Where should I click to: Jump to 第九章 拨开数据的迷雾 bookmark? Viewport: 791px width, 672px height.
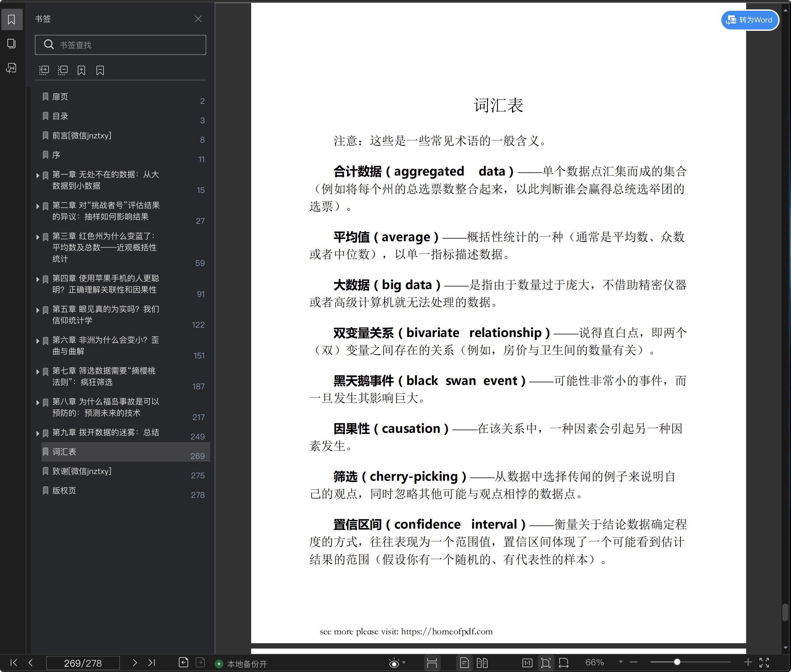[x=105, y=432]
